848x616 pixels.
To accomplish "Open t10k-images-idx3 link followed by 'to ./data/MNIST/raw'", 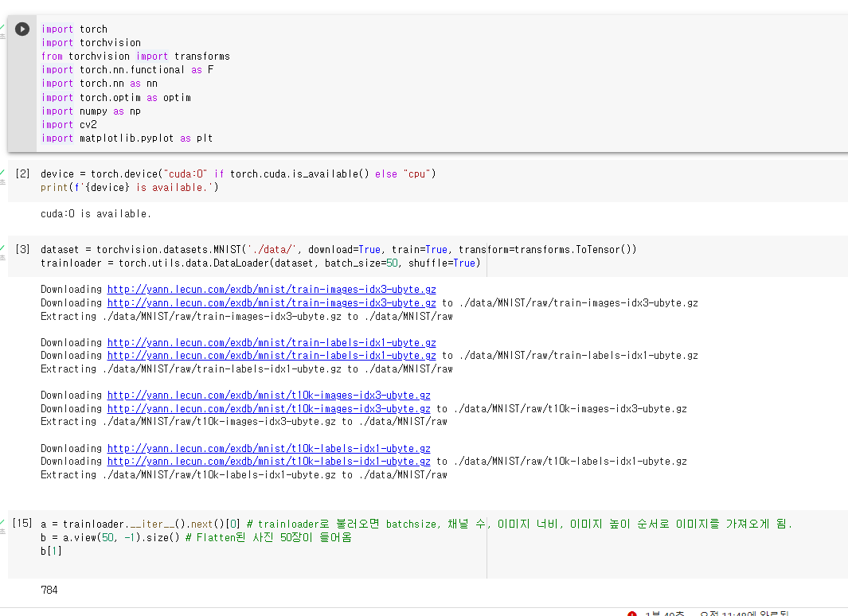I will pyautogui.click(x=269, y=408).
